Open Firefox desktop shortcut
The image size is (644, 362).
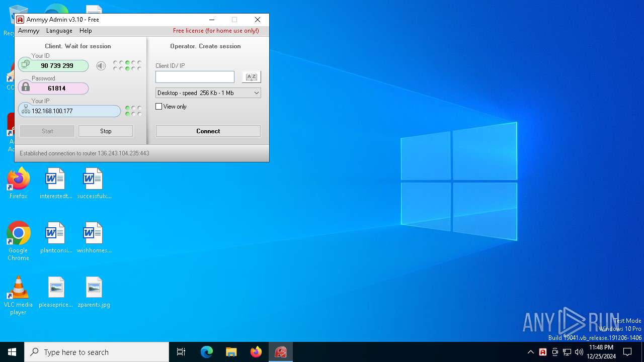click(19, 184)
